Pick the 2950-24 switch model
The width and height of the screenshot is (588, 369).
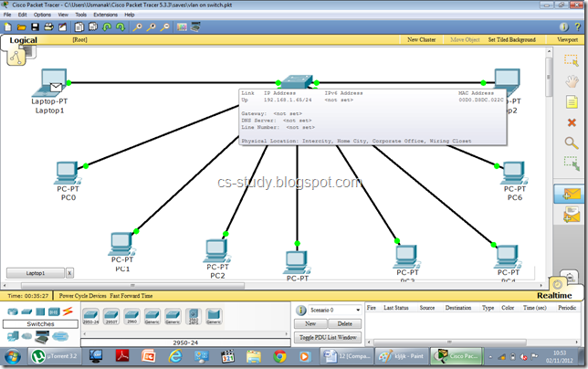(90, 316)
